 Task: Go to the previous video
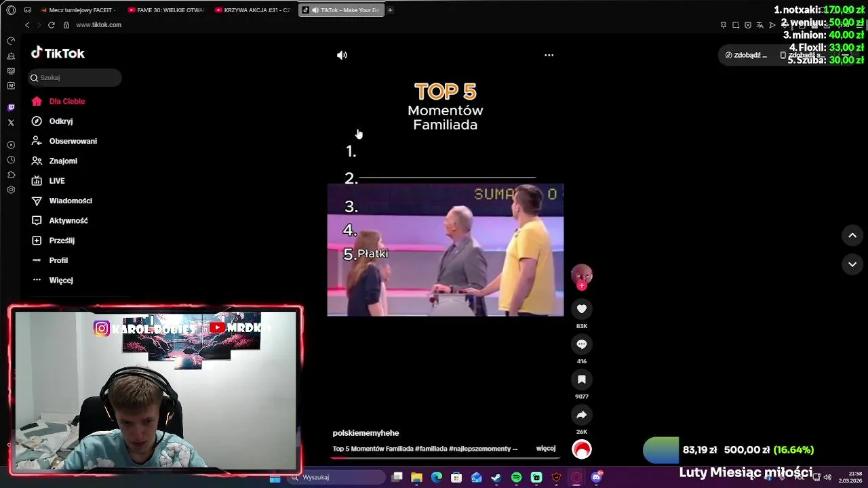click(x=852, y=235)
